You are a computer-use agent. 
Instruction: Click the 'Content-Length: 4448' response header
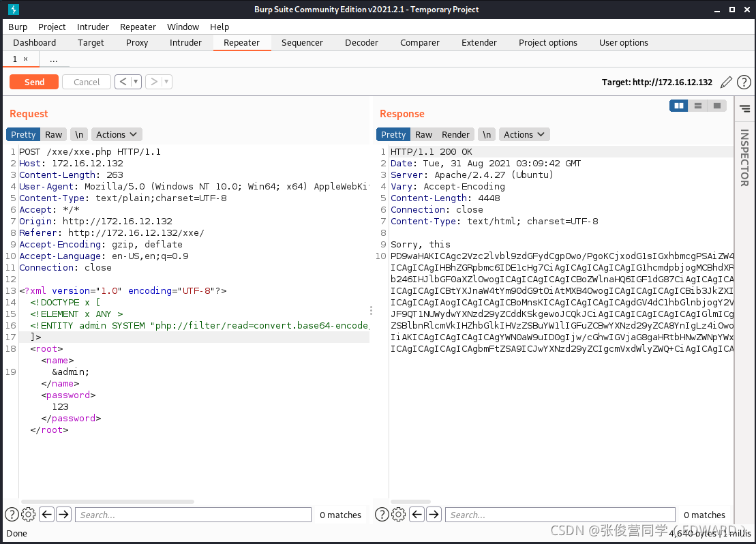click(x=445, y=198)
